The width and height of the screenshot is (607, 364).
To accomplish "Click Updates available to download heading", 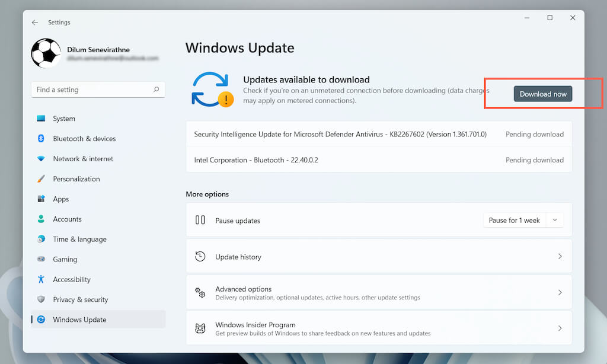I will [x=306, y=79].
